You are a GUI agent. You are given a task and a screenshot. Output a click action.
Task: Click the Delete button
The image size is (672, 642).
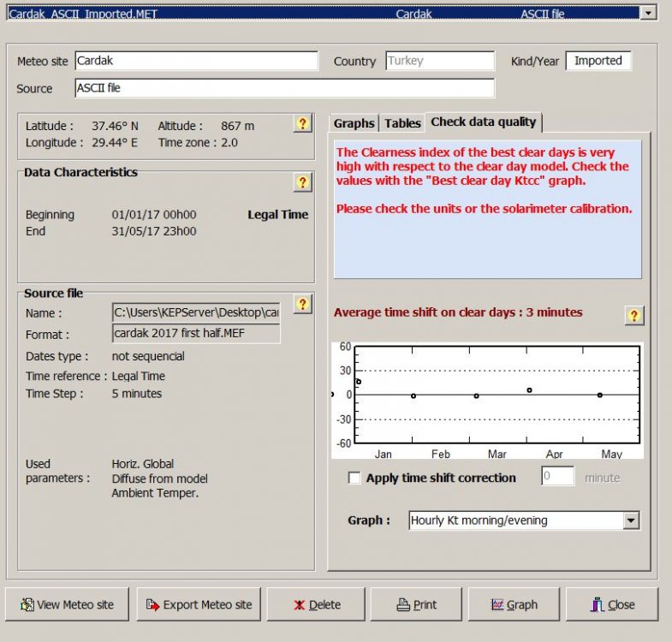click(316, 604)
